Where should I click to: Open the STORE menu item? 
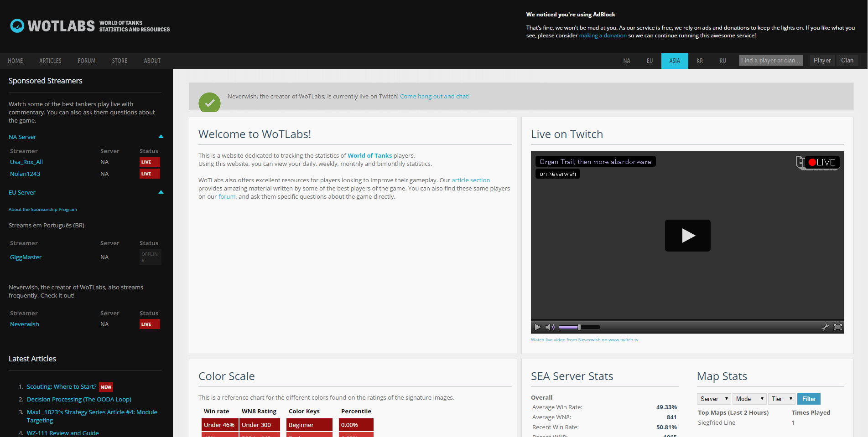[120, 61]
